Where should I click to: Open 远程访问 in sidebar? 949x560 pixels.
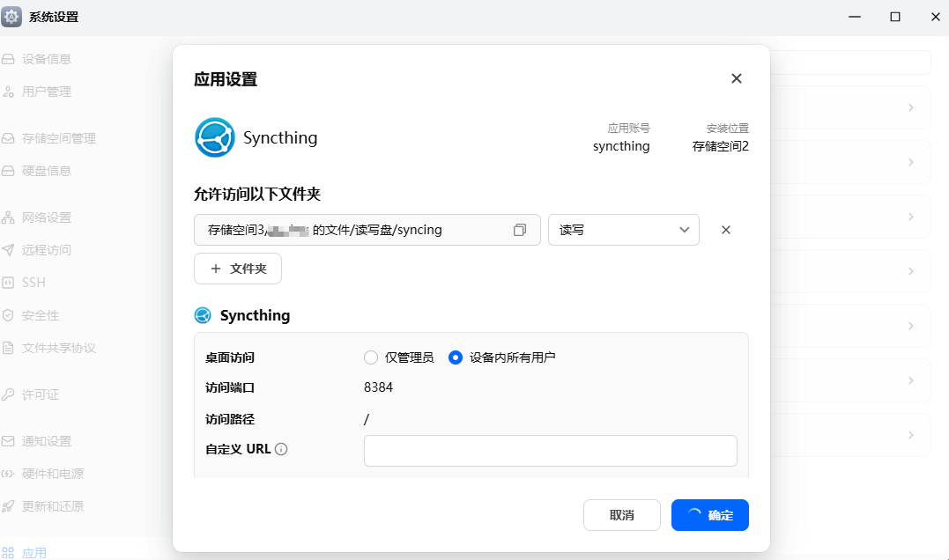47,250
